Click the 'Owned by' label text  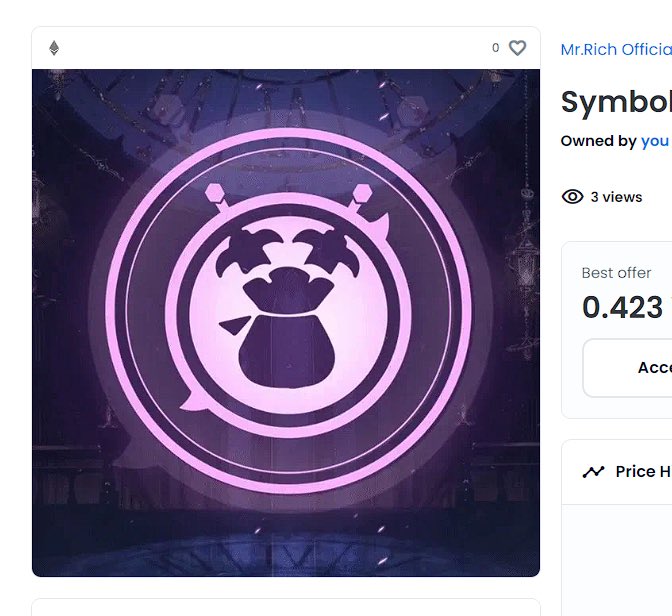point(599,141)
